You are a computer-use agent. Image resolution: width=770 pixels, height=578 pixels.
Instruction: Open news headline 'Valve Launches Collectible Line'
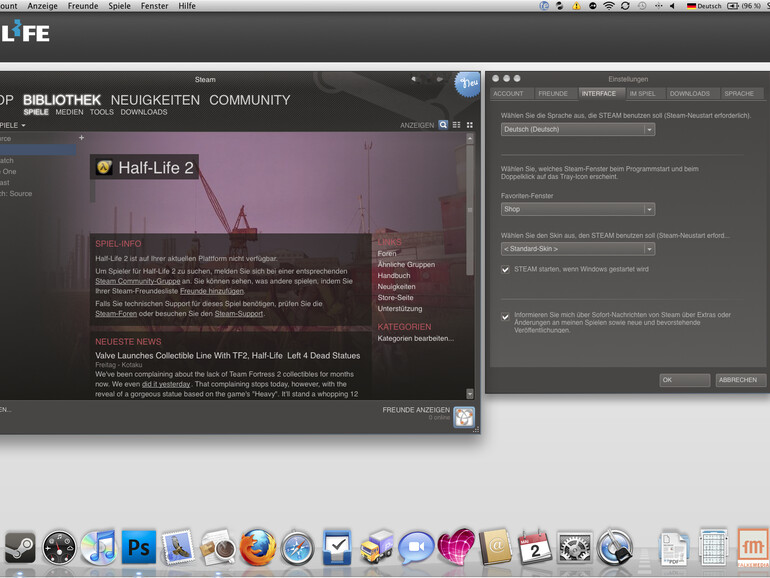pos(227,356)
